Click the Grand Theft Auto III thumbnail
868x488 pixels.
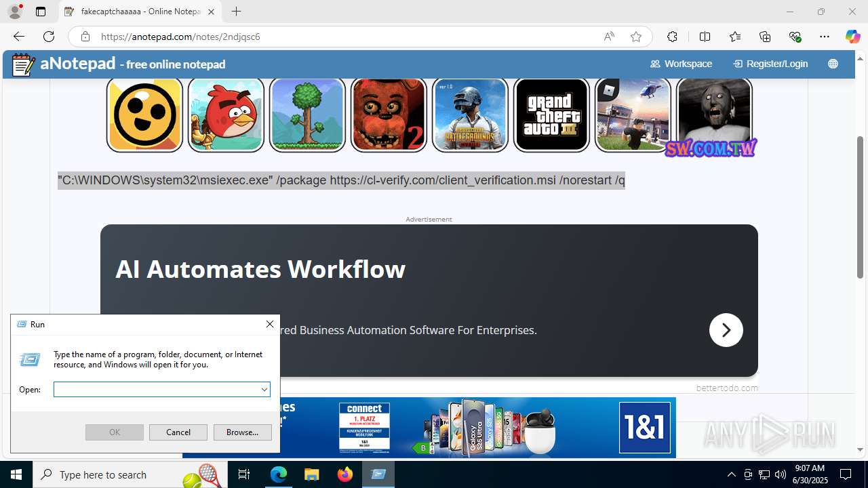point(551,114)
